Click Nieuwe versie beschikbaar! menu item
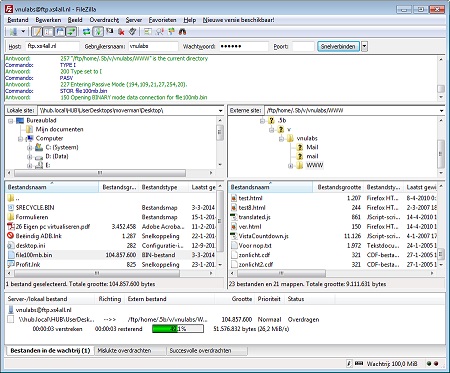 (238, 20)
